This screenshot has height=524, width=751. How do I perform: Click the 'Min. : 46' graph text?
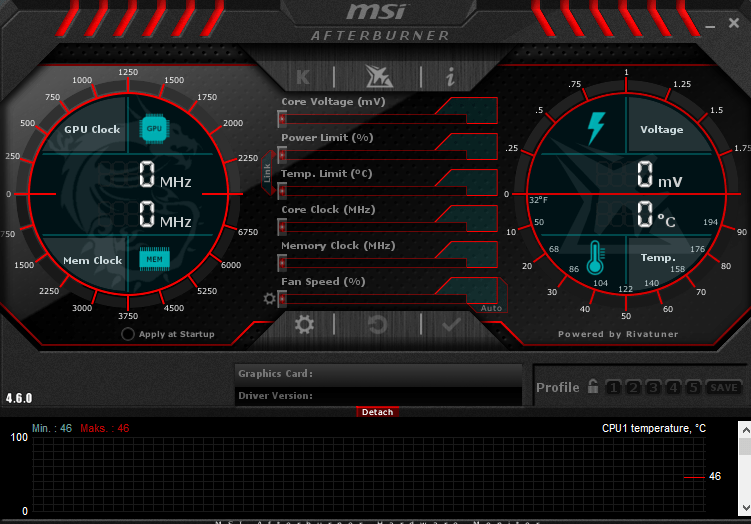click(x=52, y=428)
